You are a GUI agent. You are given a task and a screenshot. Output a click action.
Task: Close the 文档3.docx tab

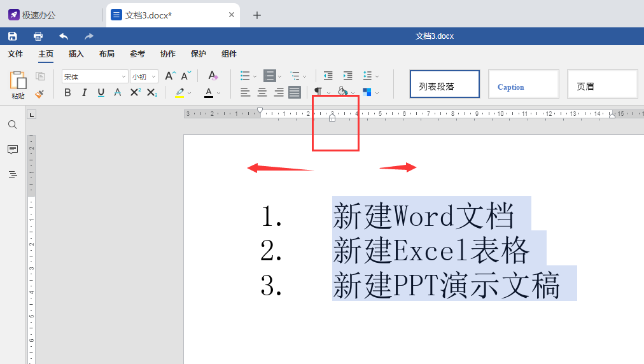click(x=232, y=15)
